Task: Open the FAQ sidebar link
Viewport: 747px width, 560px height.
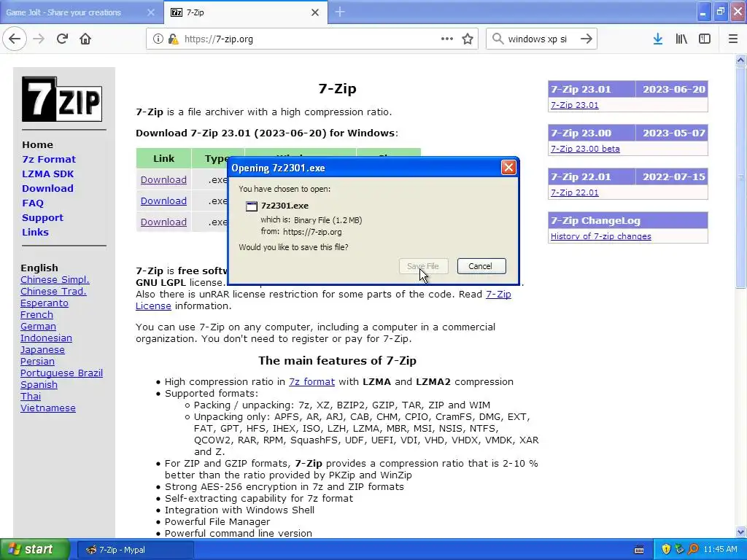Action: 32,203
